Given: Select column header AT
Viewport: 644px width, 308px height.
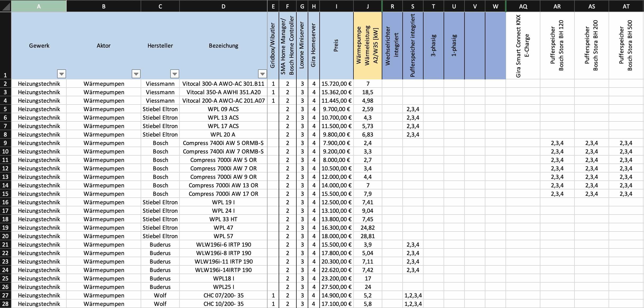Looking at the screenshot, I should point(626,6).
